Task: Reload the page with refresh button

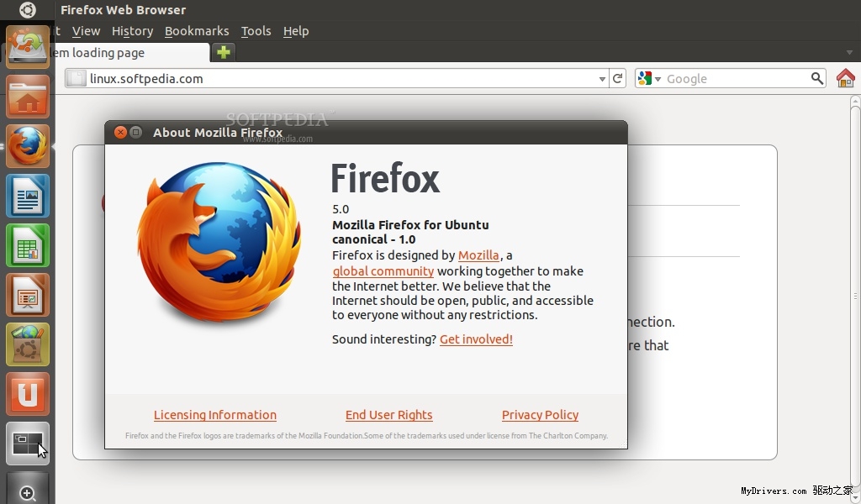Action: click(617, 78)
